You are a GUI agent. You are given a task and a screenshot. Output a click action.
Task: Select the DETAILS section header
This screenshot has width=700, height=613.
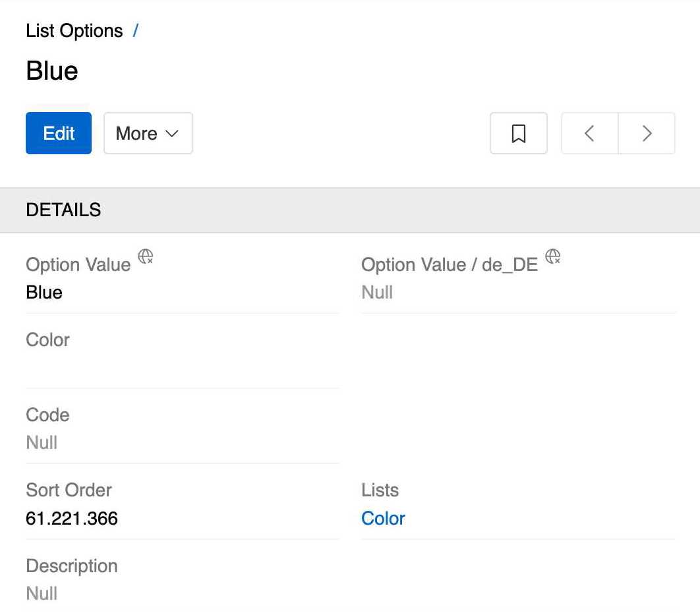tap(63, 209)
